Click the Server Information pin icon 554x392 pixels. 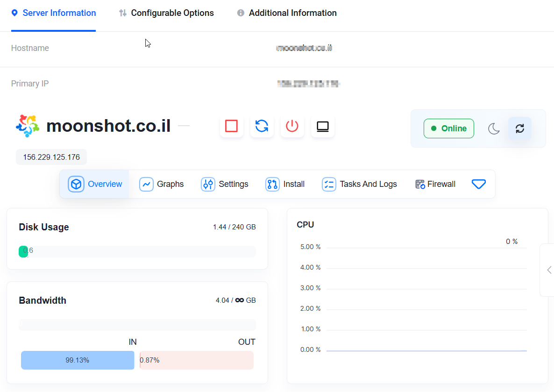14,13
